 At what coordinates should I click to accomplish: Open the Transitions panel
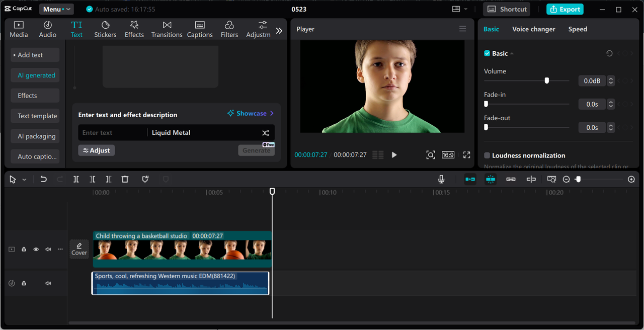167,29
